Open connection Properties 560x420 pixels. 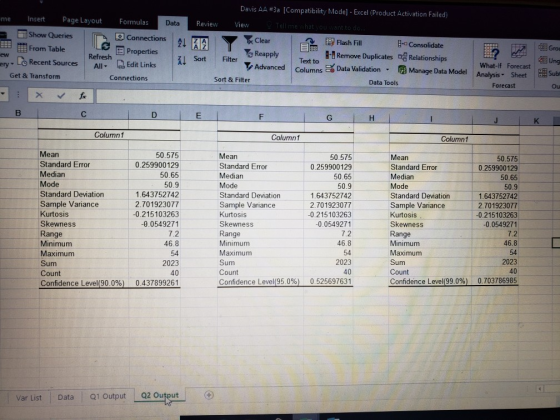[x=137, y=51]
